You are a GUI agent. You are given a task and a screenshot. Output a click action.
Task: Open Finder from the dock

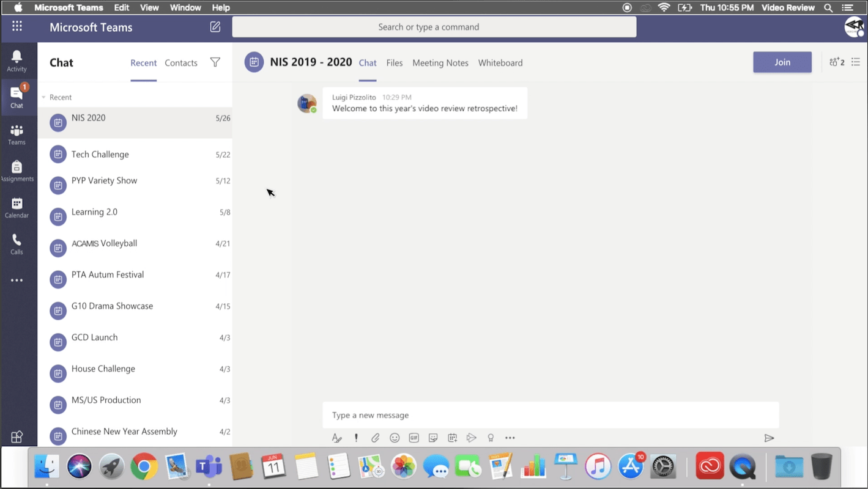click(47, 467)
